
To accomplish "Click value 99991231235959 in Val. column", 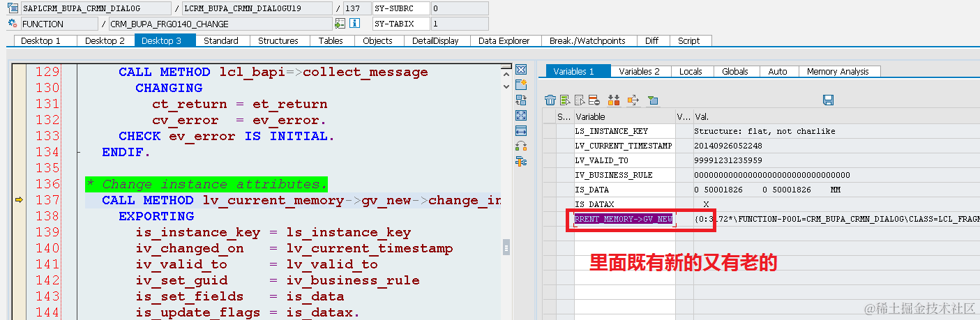I will click(x=728, y=160).
